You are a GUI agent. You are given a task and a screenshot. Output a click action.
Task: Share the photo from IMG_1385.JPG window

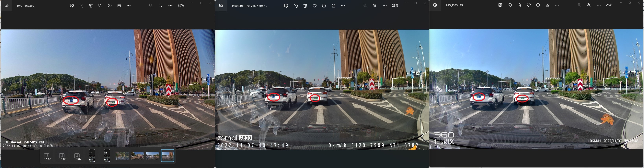pos(547,5)
